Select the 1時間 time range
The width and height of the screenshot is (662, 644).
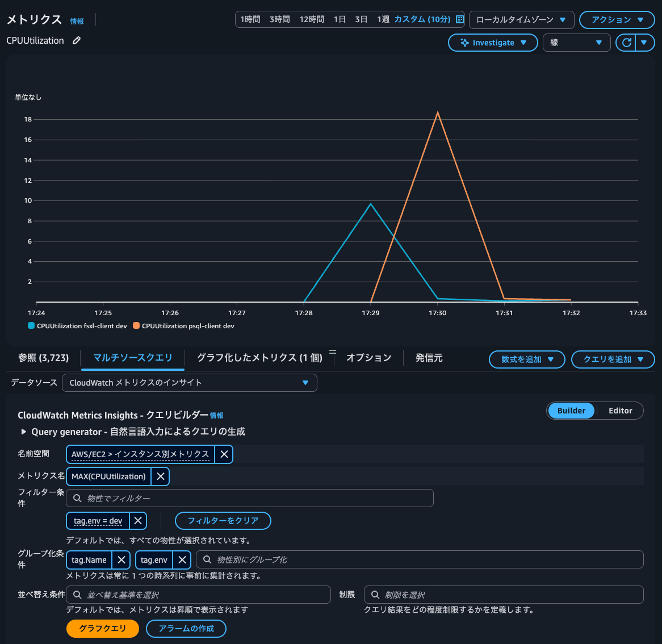pyautogui.click(x=250, y=19)
